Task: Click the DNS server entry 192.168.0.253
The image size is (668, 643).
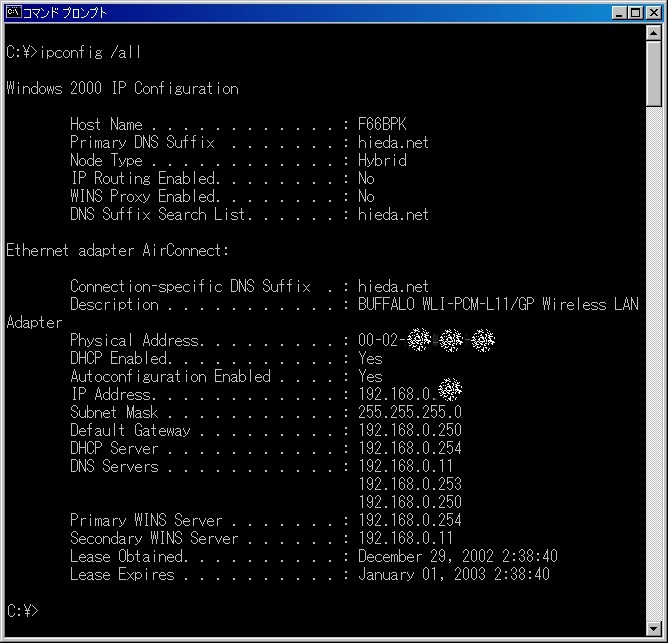Action: tap(409, 484)
